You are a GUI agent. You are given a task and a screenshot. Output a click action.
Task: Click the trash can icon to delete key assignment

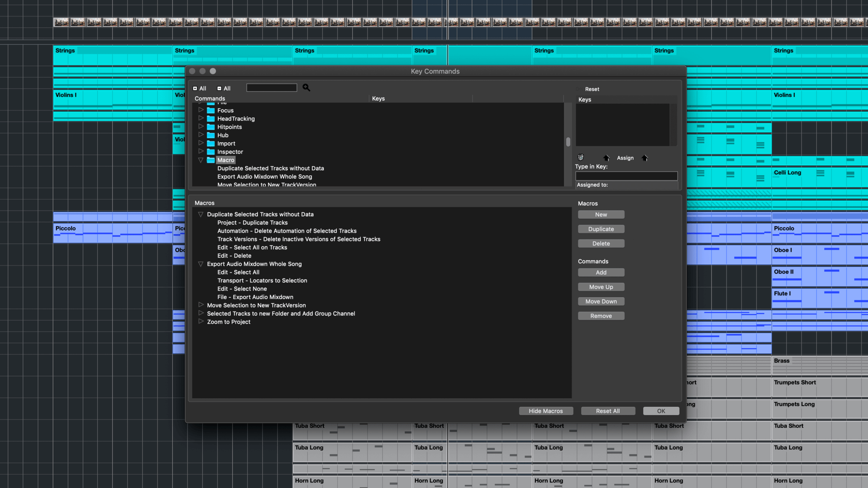581,157
